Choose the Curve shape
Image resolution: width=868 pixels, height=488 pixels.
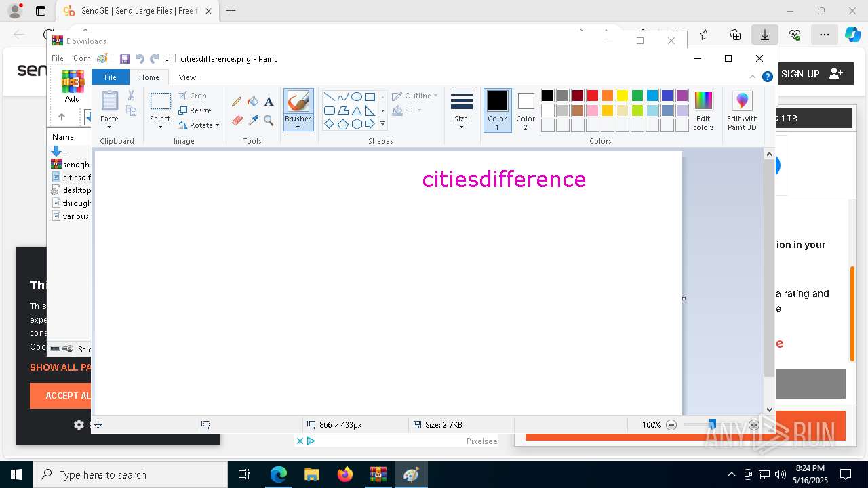(x=342, y=97)
